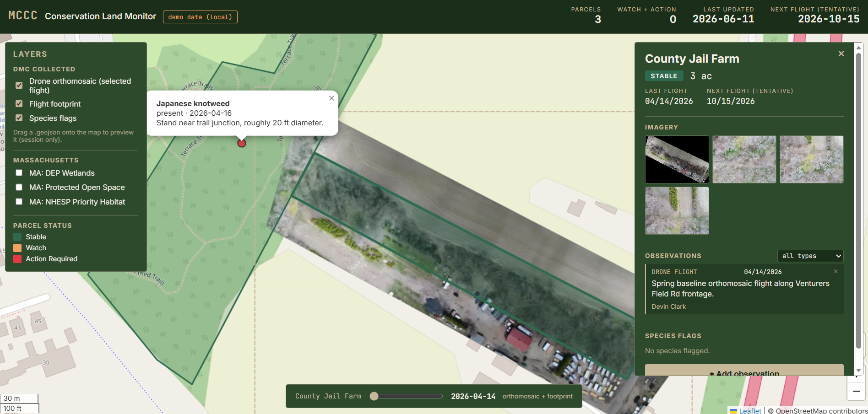868x414 pixels.
Task: Close the County Jail Farm panel
Action: pos(841,54)
